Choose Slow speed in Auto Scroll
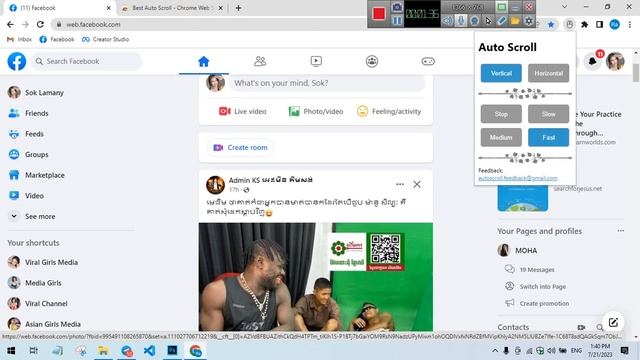Viewport: 640px width, 360px height. (x=549, y=114)
